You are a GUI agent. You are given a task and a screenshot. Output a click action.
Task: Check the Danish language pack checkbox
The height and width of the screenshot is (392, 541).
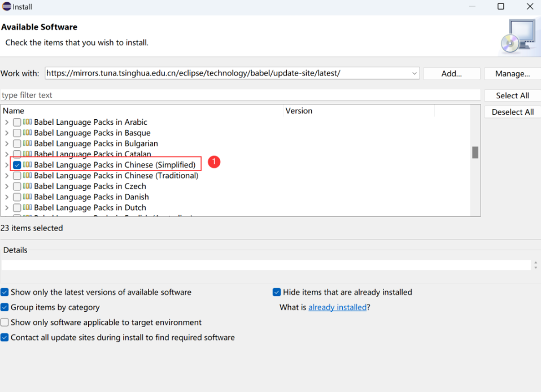click(x=17, y=197)
